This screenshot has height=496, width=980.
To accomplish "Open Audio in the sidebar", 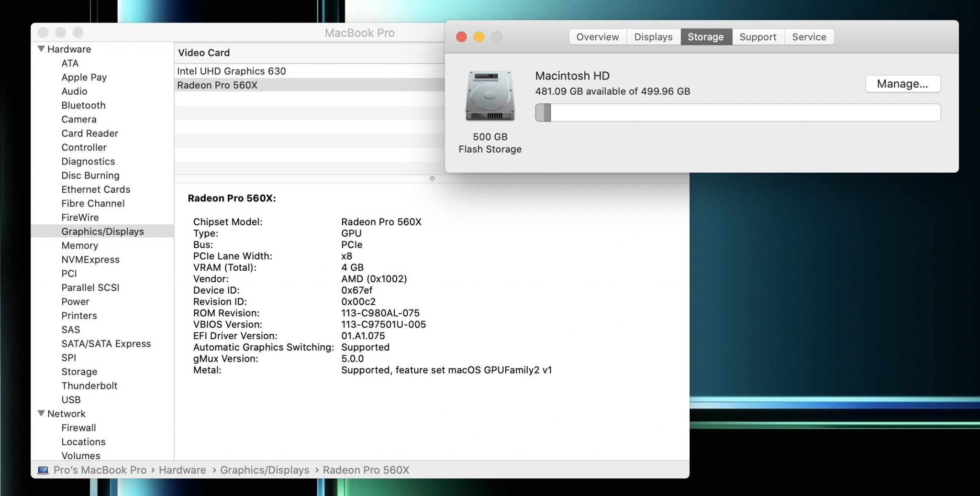I will click(x=74, y=91).
